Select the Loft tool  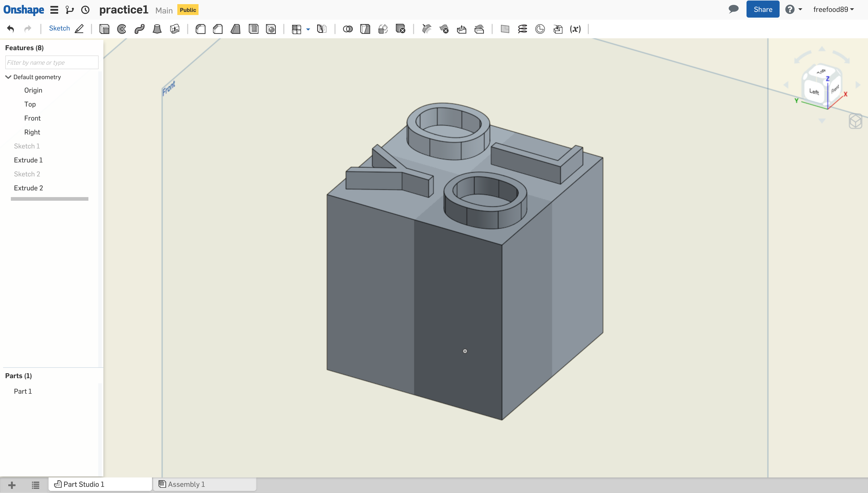coord(157,29)
